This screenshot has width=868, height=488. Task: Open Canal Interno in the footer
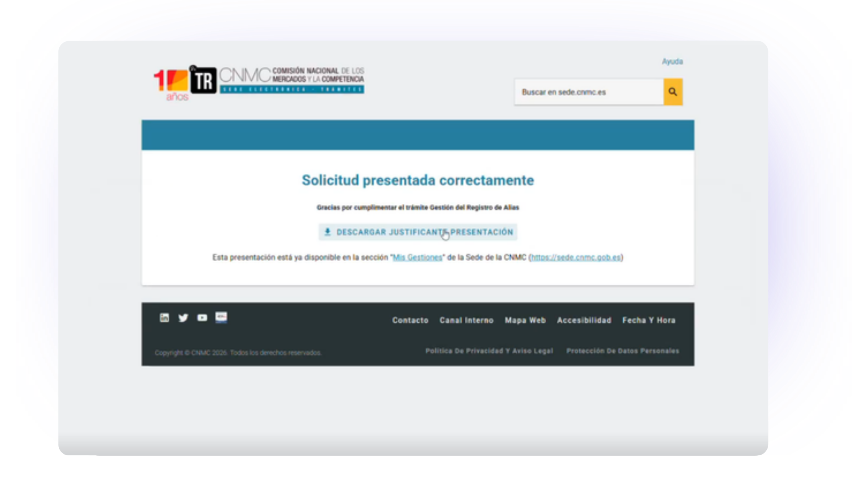[467, 320]
